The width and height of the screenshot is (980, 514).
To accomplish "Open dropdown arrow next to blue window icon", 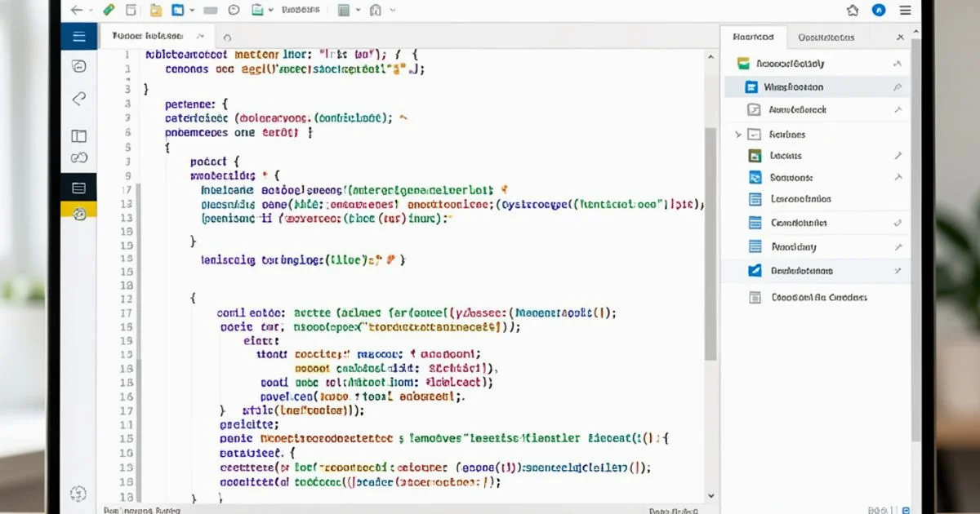I will tap(192, 11).
